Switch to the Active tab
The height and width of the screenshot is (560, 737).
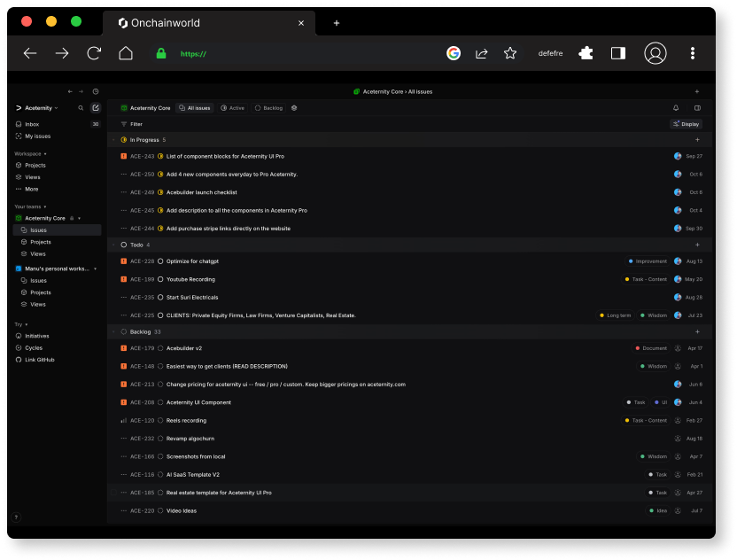pos(234,107)
